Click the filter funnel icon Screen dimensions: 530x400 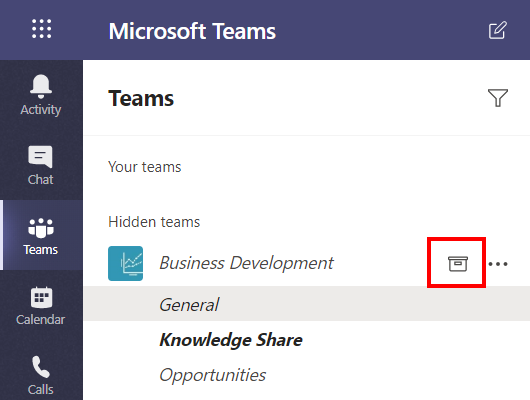coord(498,98)
